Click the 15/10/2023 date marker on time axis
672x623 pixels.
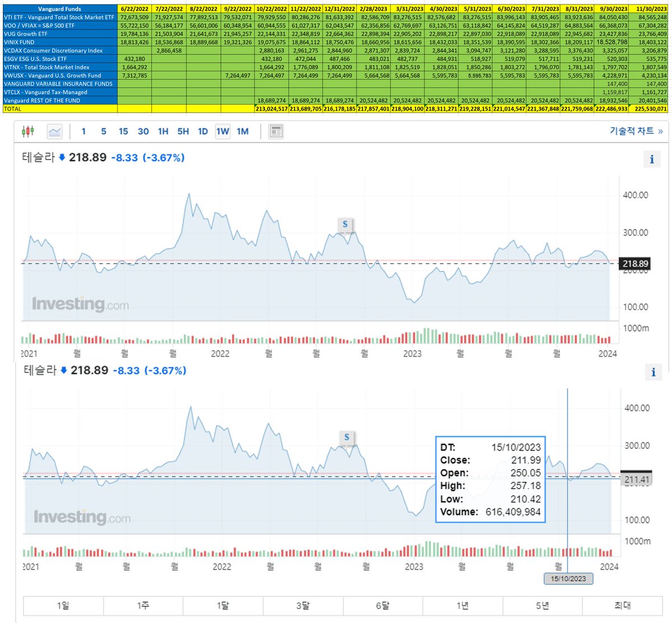(568, 578)
